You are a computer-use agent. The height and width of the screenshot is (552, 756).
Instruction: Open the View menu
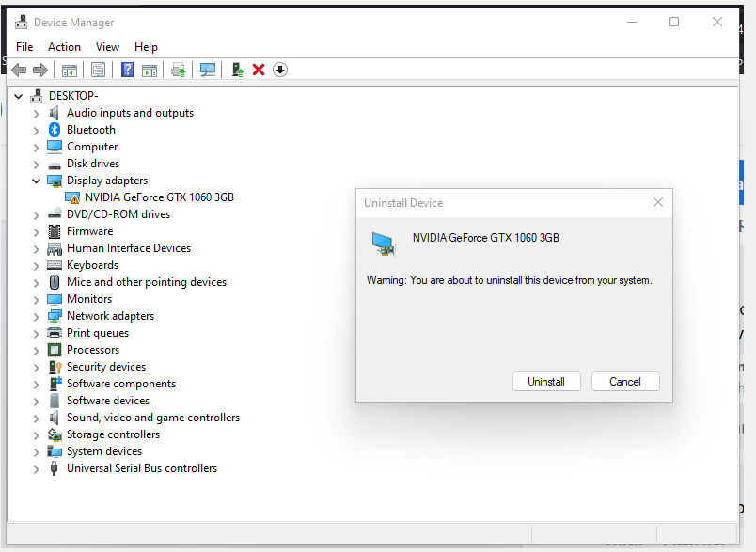[107, 47]
